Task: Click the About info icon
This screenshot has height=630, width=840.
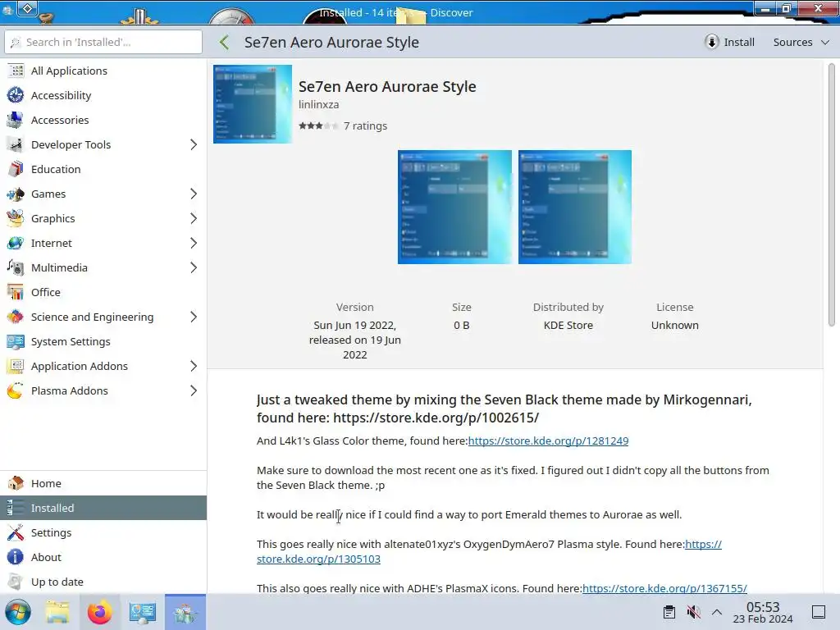Action: coord(16,557)
